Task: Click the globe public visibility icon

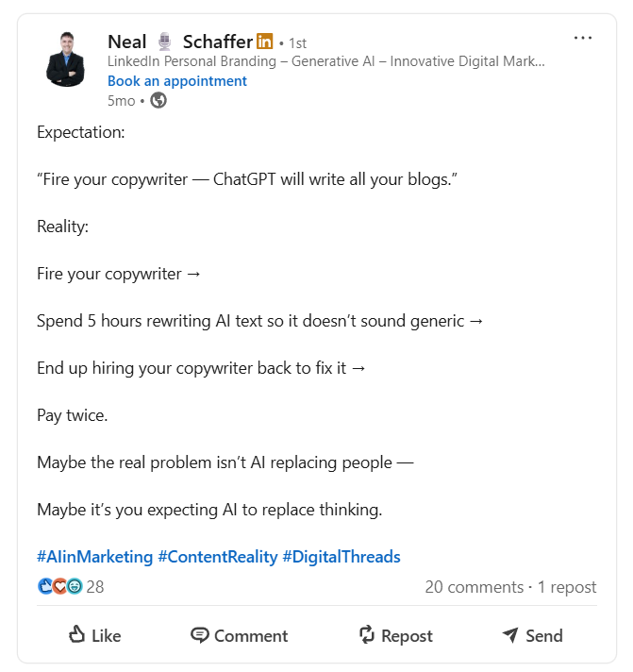Action: click(158, 100)
